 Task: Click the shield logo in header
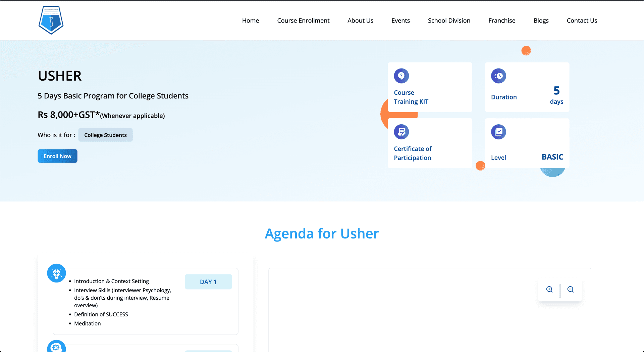pyautogui.click(x=51, y=20)
